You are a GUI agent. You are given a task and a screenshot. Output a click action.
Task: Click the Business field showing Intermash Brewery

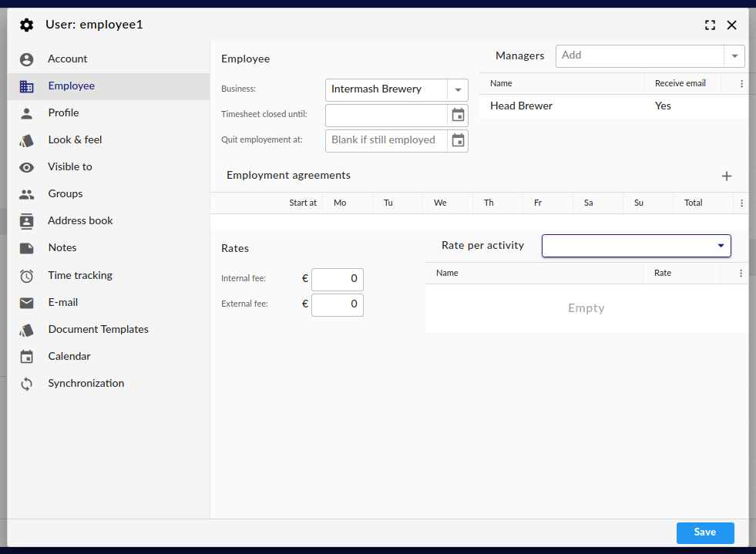coord(387,89)
